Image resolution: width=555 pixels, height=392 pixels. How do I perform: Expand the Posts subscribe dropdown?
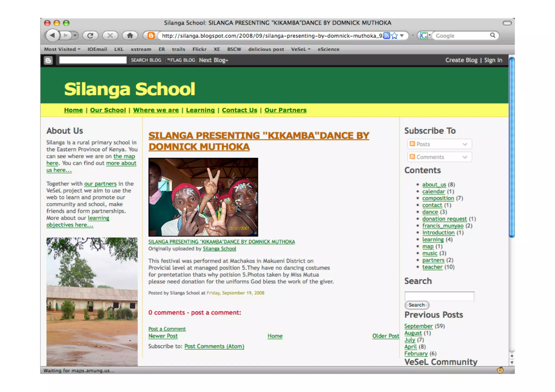point(464,144)
